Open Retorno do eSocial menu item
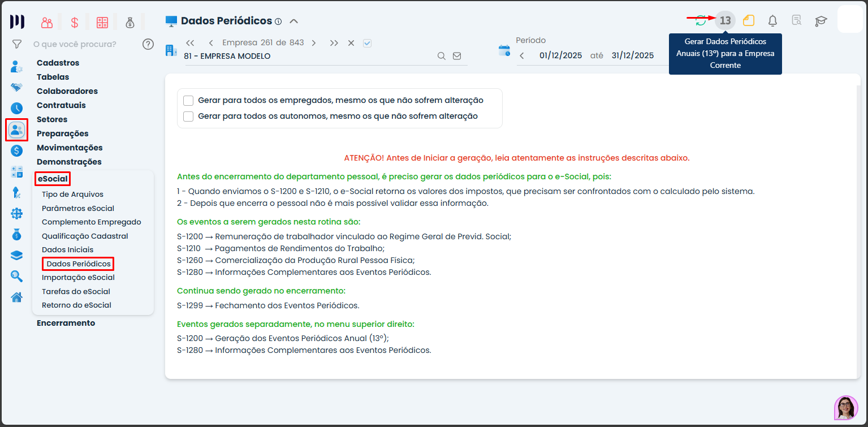This screenshot has width=868, height=427. pos(76,305)
